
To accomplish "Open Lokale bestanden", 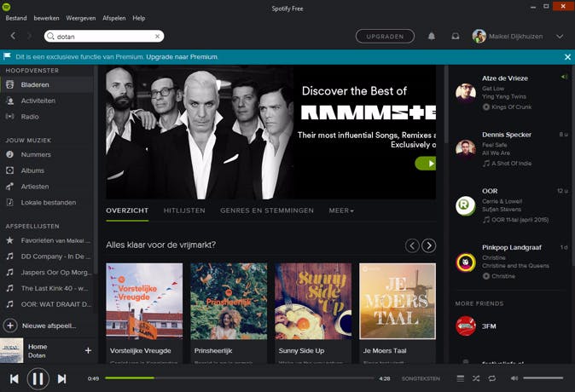I will pyautogui.click(x=47, y=202).
